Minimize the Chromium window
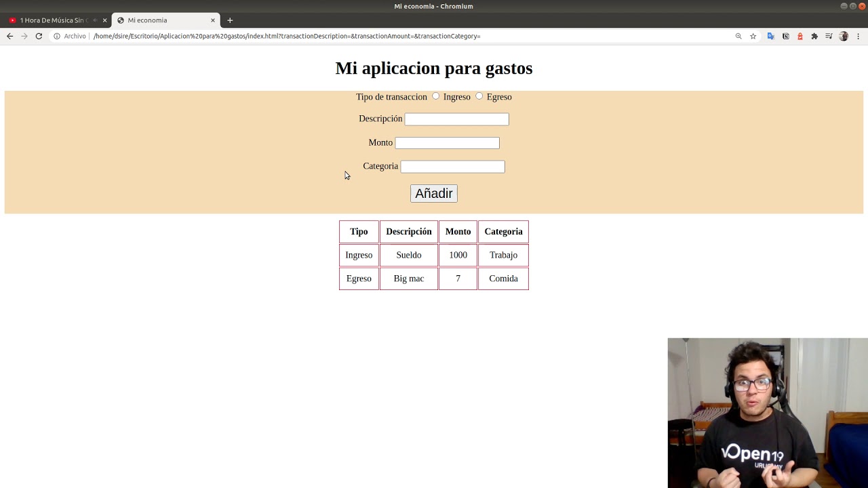Screen dimensions: 868x488 (844, 6)
